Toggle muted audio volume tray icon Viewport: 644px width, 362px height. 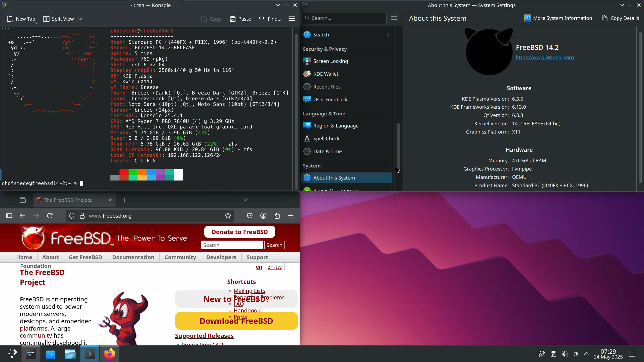point(565,354)
